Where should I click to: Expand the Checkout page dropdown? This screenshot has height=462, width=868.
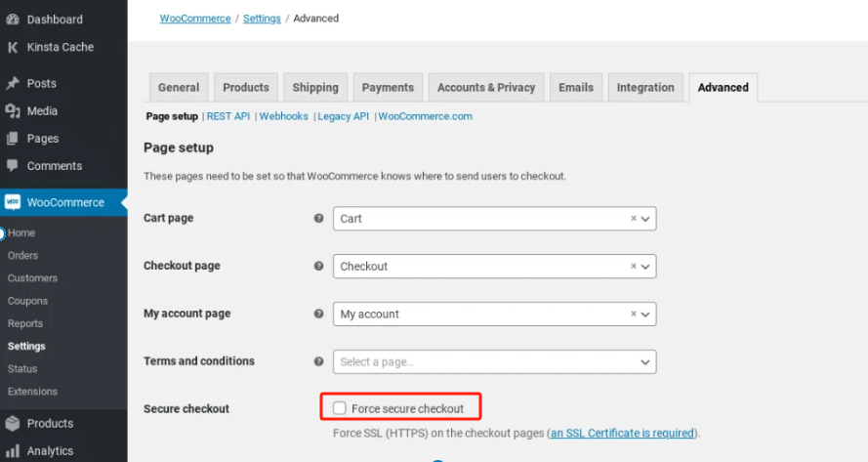click(x=493, y=267)
